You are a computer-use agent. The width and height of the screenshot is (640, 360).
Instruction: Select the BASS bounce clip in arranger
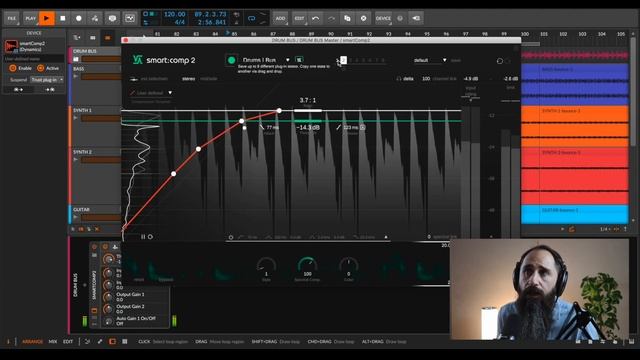(575, 84)
